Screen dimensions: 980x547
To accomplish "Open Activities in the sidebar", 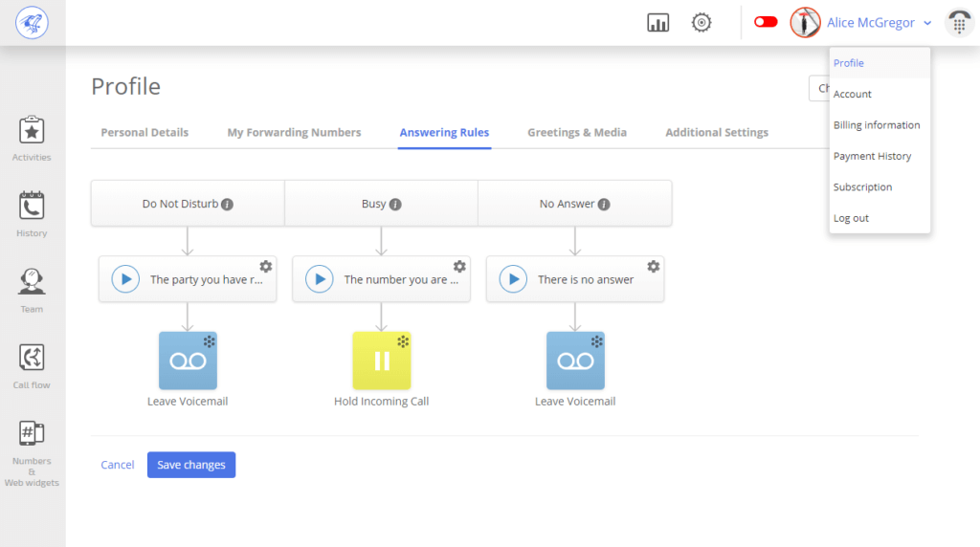I will 32,139.
